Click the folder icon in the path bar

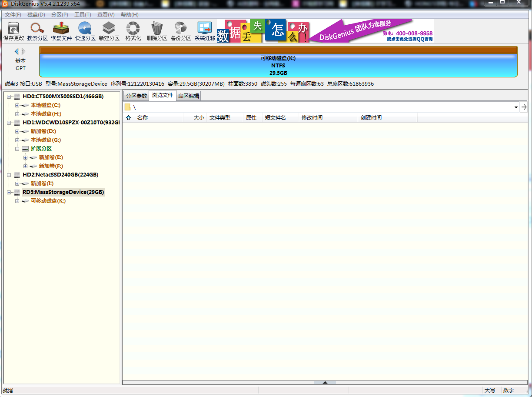pyautogui.click(x=127, y=107)
